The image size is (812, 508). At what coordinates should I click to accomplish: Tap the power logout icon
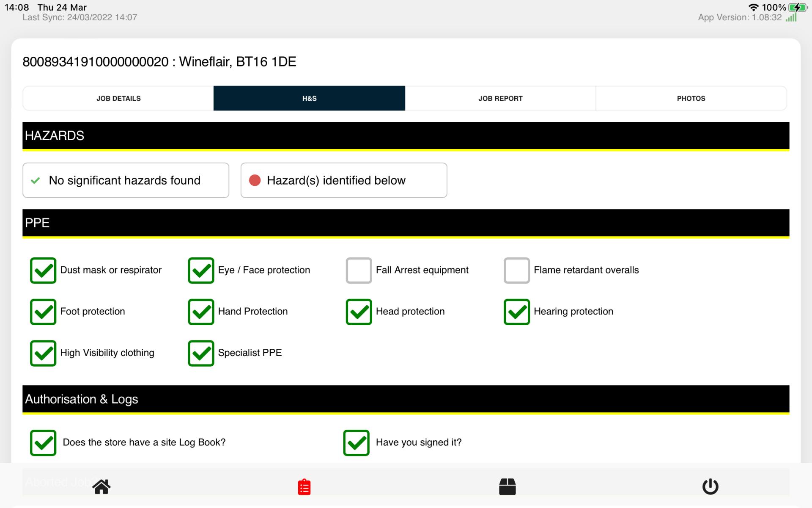click(x=710, y=486)
